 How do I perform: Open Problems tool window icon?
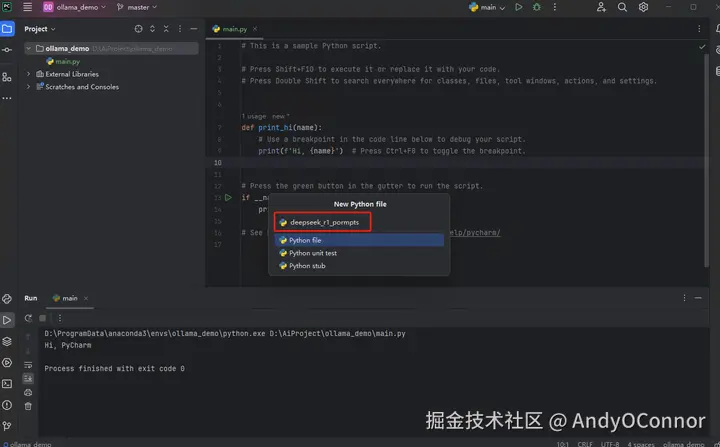pos(7,405)
